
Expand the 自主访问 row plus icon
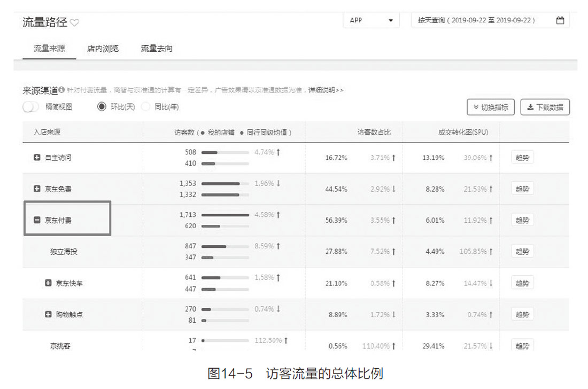pos(37,158)
